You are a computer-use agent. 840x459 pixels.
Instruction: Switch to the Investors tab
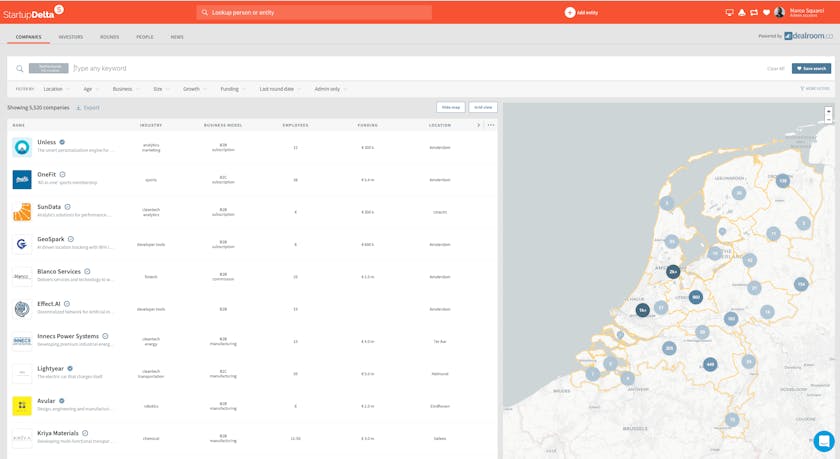[70, 37]
